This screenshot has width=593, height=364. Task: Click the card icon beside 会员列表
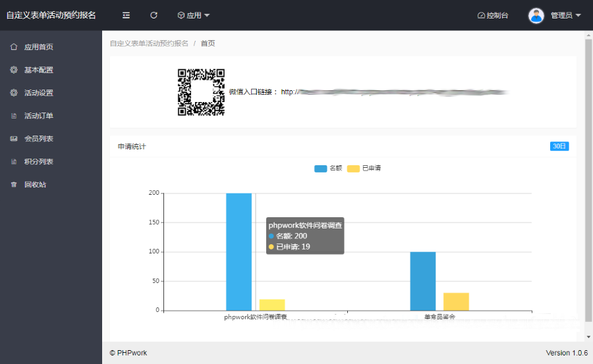pyautogui.click(x=14, y=139)
